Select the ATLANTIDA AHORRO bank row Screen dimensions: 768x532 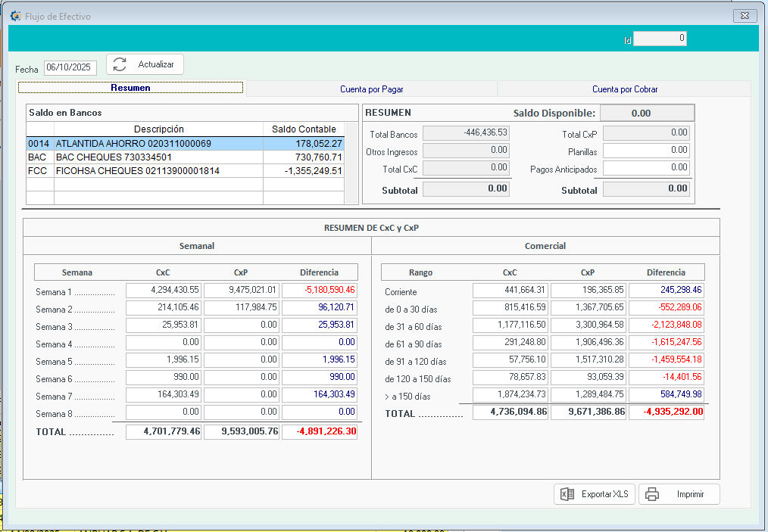click(185, 143)
